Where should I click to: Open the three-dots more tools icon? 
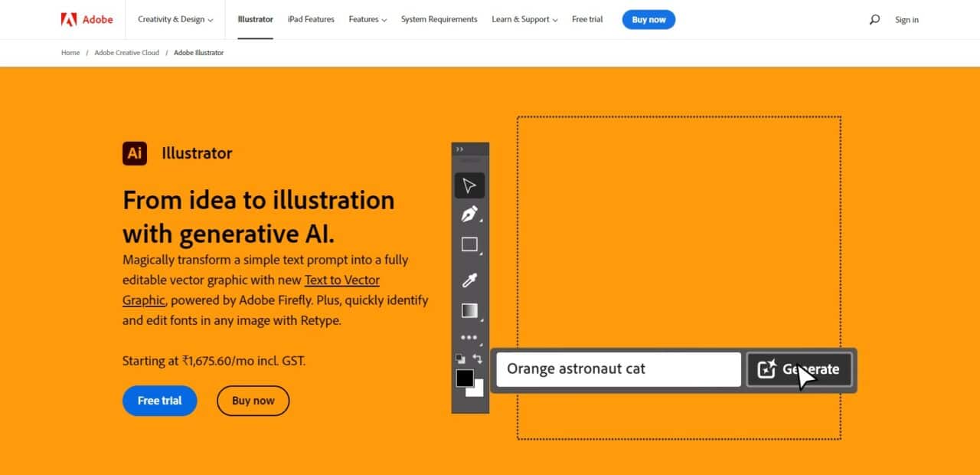[469, 337]
